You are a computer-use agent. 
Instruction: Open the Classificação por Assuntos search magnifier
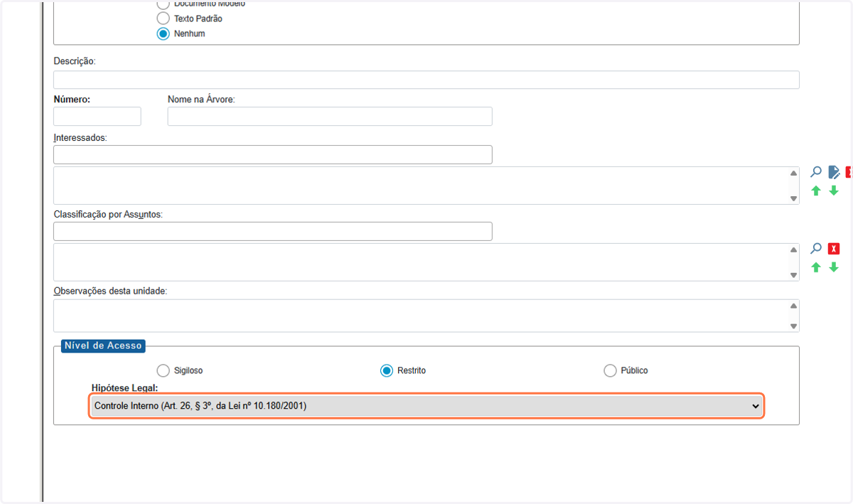point(816,249)
